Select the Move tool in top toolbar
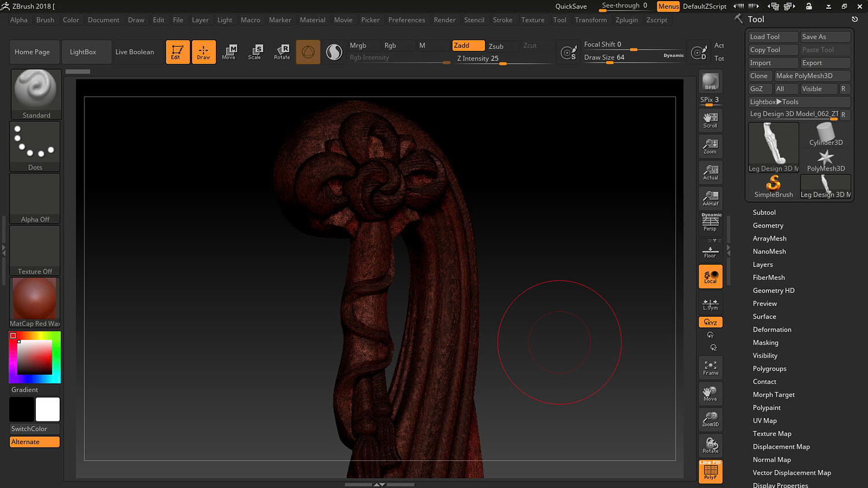868x488 pixels. tap(229, 51)
